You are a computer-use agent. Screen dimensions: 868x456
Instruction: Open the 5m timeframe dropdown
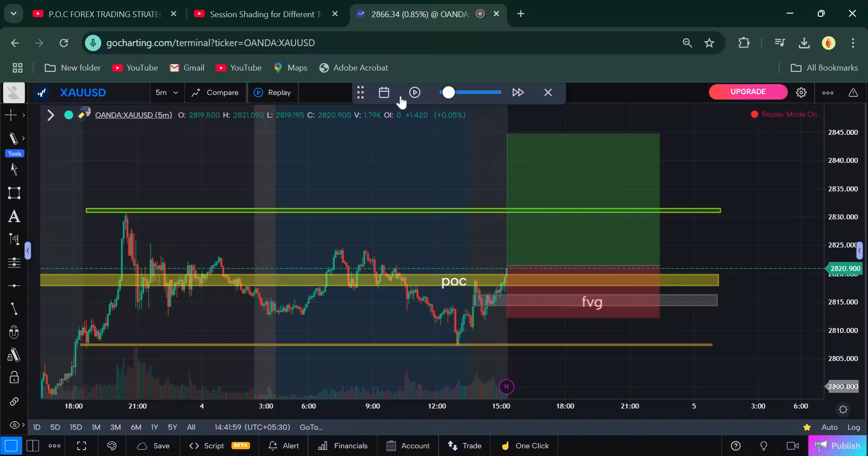click(x=166, y=92)
